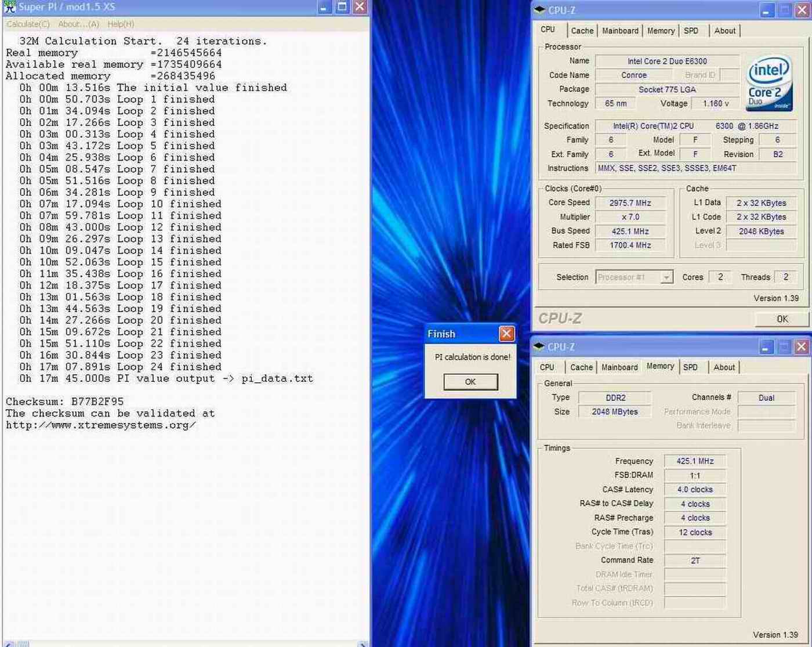Open the Help(H) menu in Super PI
Screen dimensions: 812x647
pyautogui.click(x=121, y=24)
